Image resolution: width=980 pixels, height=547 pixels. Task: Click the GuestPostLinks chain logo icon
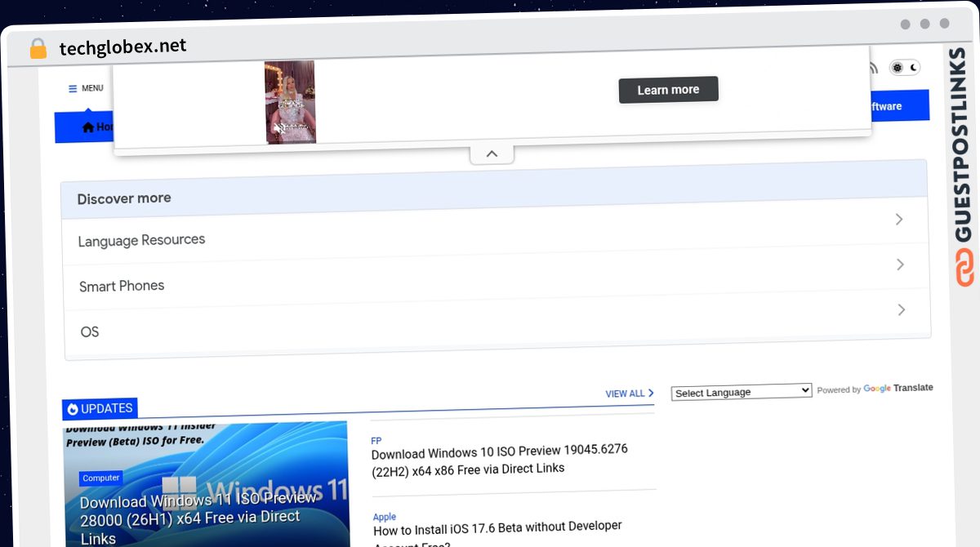point(964,269)
